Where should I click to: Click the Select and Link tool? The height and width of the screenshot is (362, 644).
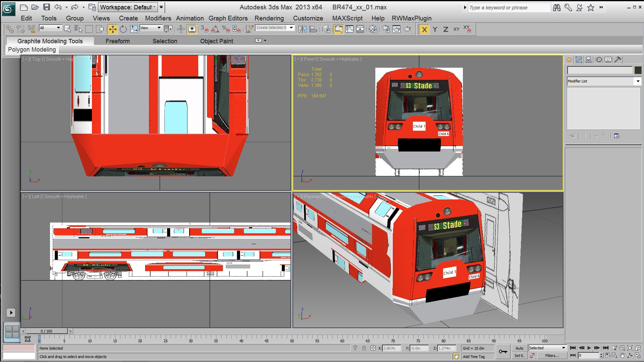(x=10, y=29)
